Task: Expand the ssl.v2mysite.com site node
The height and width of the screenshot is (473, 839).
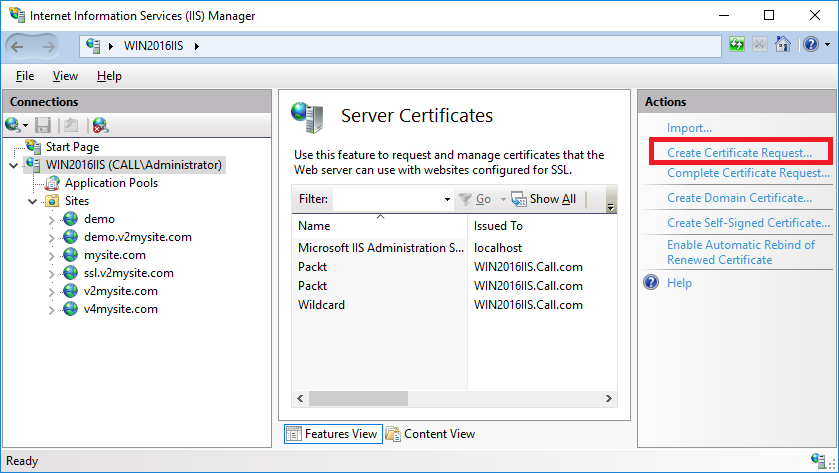Action: 51,274
